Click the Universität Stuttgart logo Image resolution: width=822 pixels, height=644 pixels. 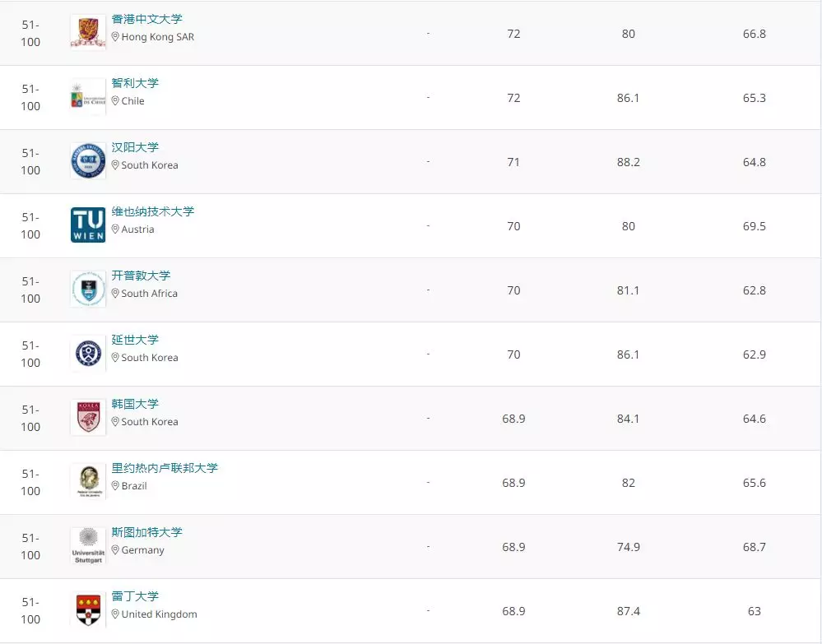click(x=87, y=545)
